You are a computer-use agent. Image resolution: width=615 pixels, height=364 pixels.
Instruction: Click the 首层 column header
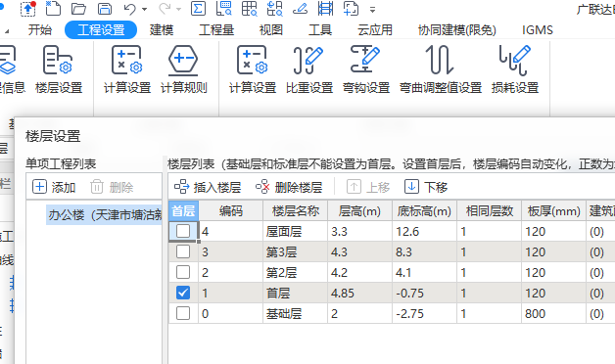pos(183,210)
